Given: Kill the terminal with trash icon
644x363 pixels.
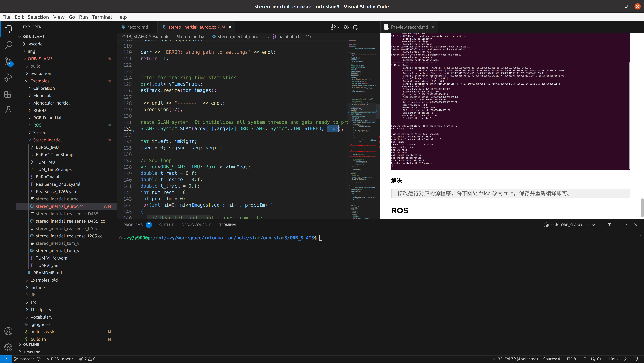Looking at the screenshot, I should 610,225.
